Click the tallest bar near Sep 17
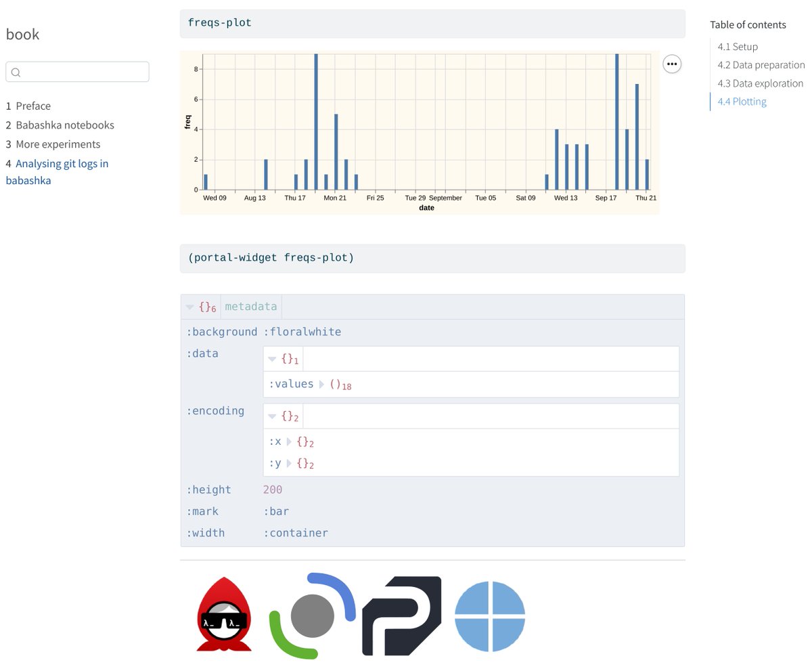The width and height of the screenshot is (812, 671). click(617, 122)
